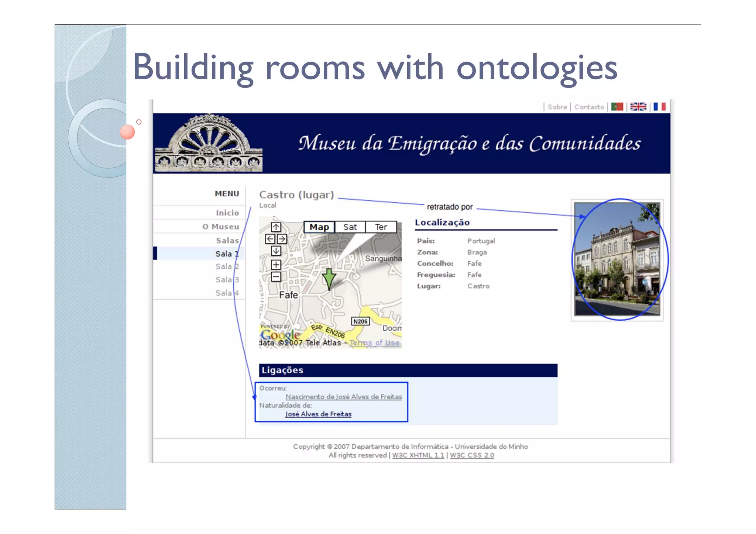Viewport: 756px width, 534px height.
Task: Open Salas in the side menu
Action: [x=227, y=240]
